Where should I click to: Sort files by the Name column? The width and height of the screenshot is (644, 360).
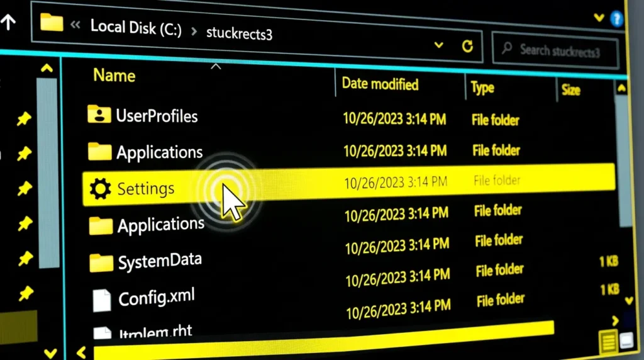pyautogui.click(x=114, y=76)
